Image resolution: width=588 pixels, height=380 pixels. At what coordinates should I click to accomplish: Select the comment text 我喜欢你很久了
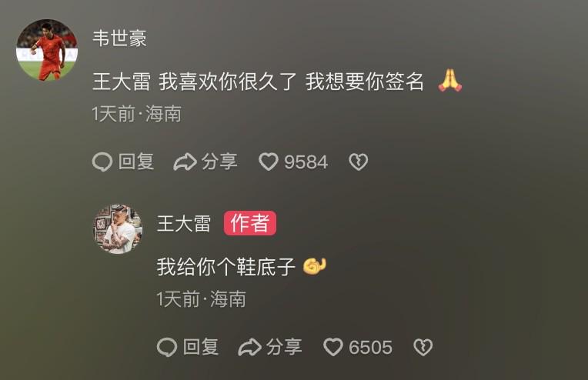228,82
